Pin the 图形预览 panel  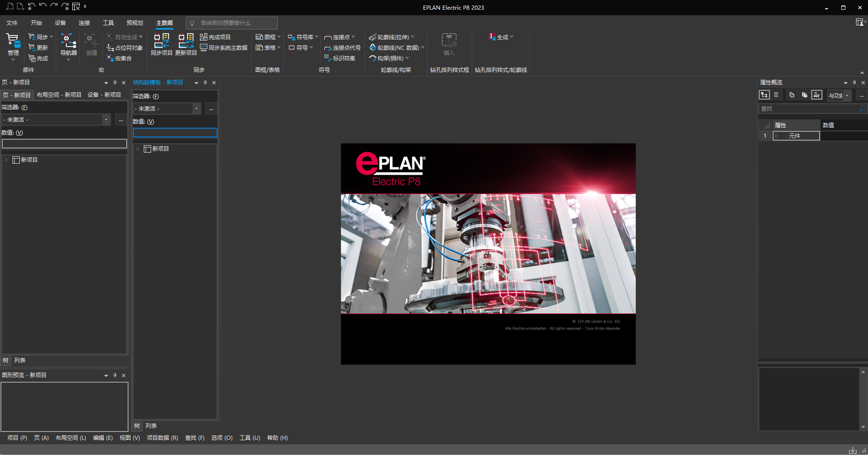115,375
